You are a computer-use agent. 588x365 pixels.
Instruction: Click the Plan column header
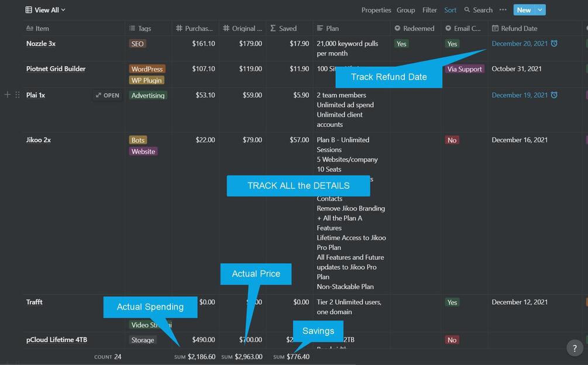coord(352,29)
